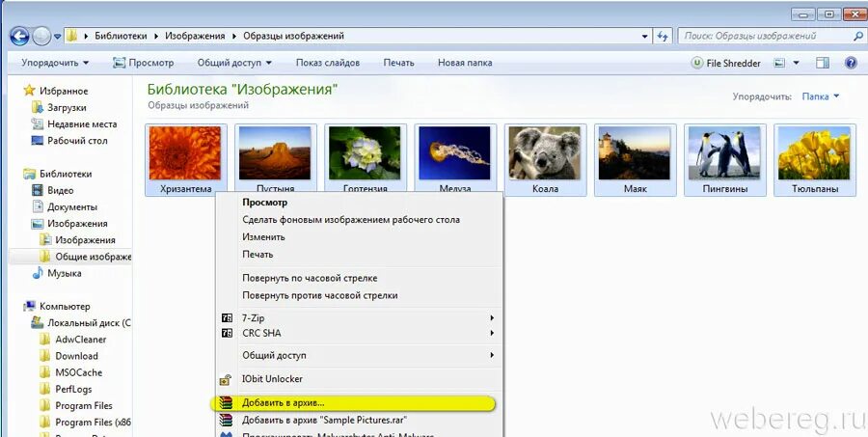
Task: Select Компьютер in the navigation tree
Action: pyautogui.click(x=57, y=307)
